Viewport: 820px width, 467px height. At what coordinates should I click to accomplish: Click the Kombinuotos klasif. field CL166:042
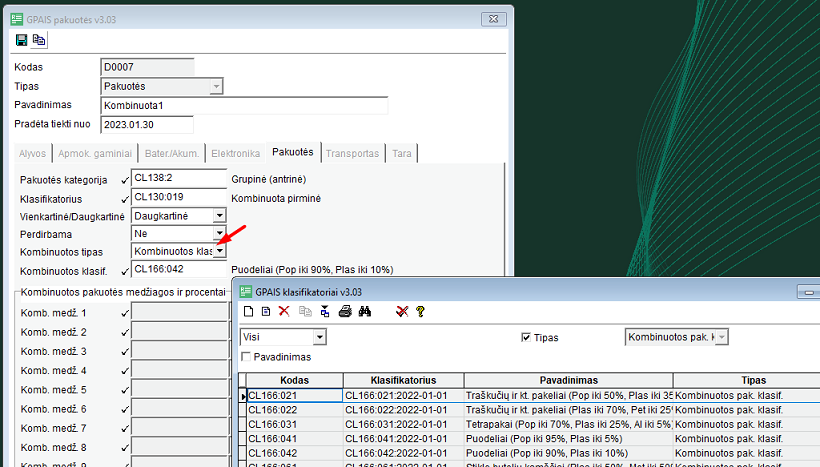point(179,269)
